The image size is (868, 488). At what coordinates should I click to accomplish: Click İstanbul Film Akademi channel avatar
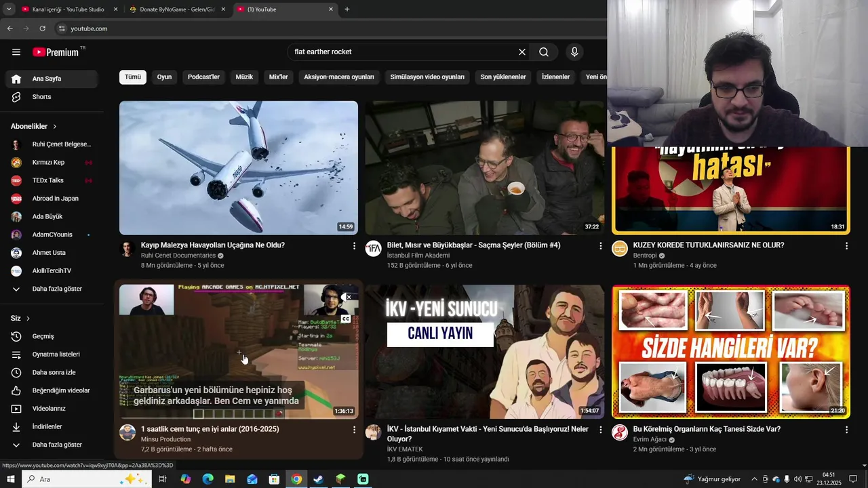pyautogui.click(x=374, y=249)
